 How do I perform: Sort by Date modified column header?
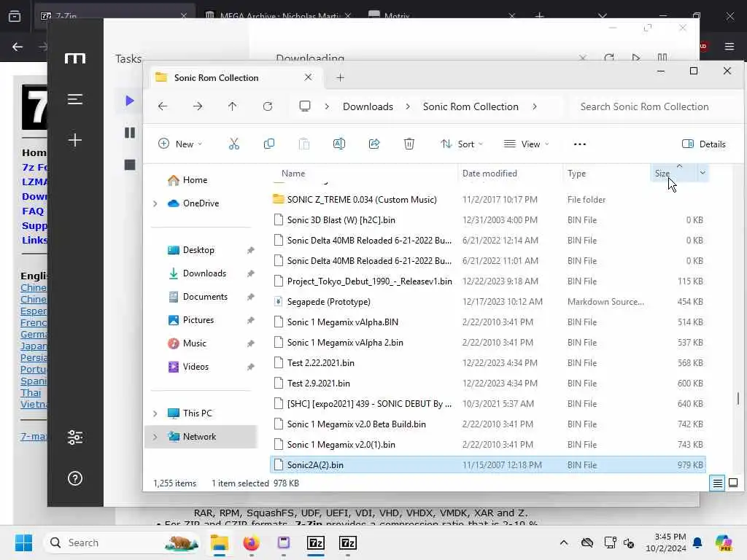pyautogui.click(x=489, y=174)
